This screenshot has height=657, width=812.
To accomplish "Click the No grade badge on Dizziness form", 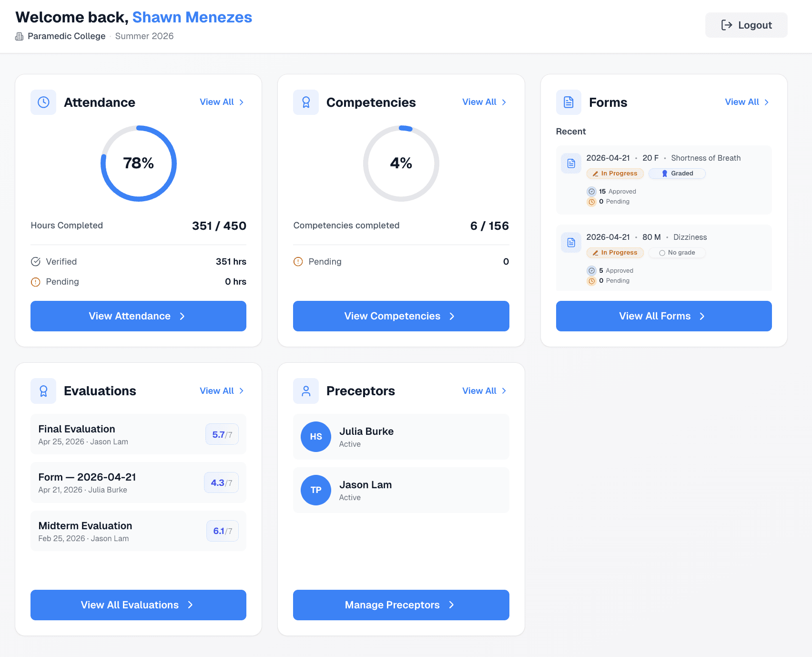I will (x=677, y=253).
